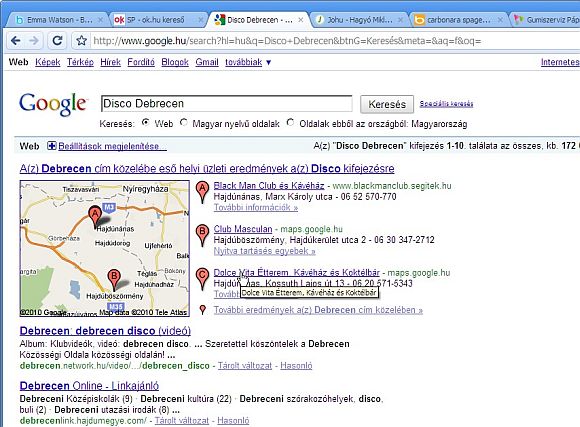Open local business results heading link

click(x=207, y=168)
